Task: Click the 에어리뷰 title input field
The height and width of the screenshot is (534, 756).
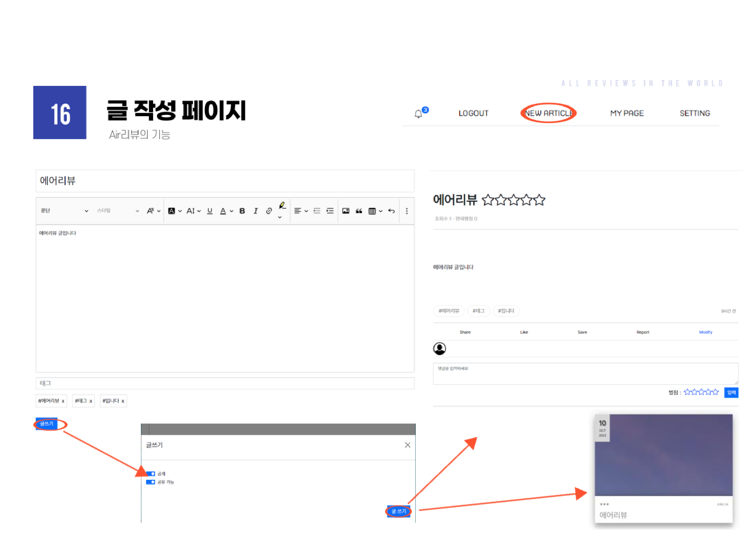Action: point(225,181)
